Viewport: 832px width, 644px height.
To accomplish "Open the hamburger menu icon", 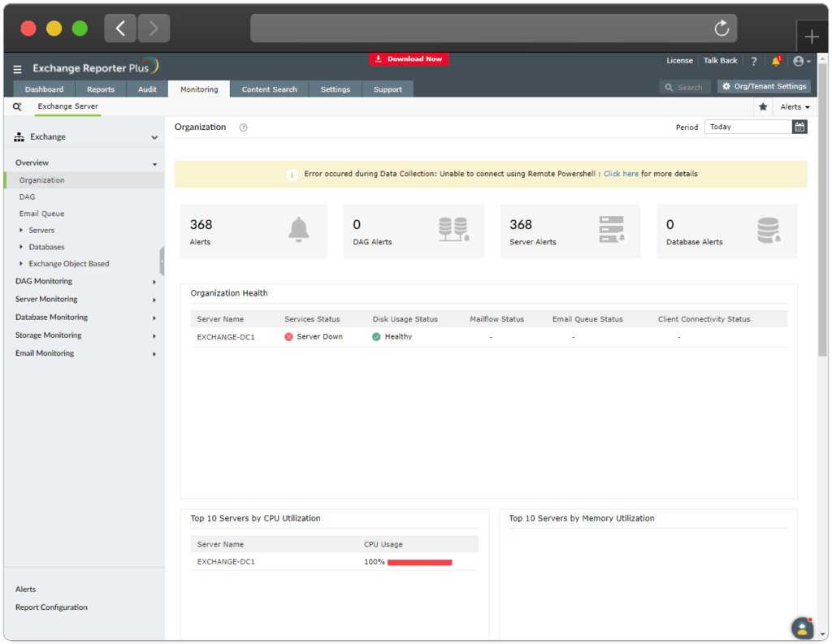I will coord(18,69).
